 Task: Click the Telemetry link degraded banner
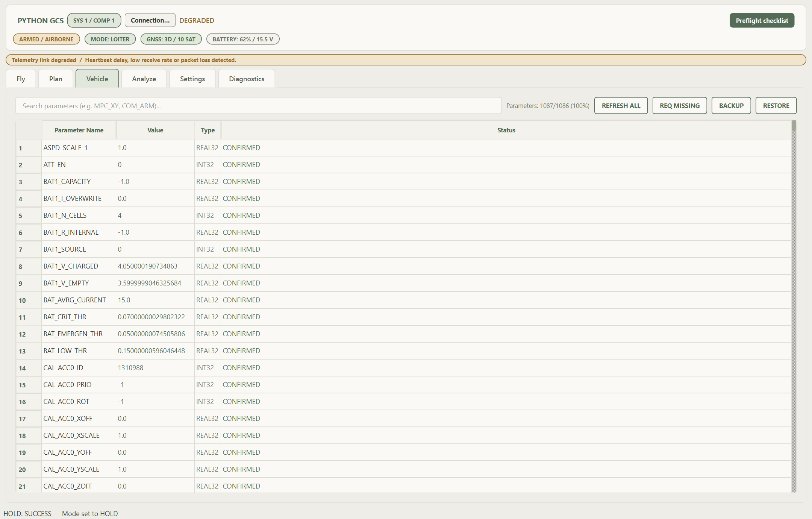pos(406,60)
